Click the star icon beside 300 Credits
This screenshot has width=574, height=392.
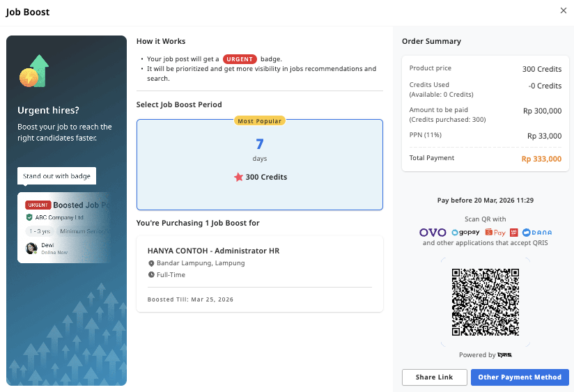(x=238, y=177)
